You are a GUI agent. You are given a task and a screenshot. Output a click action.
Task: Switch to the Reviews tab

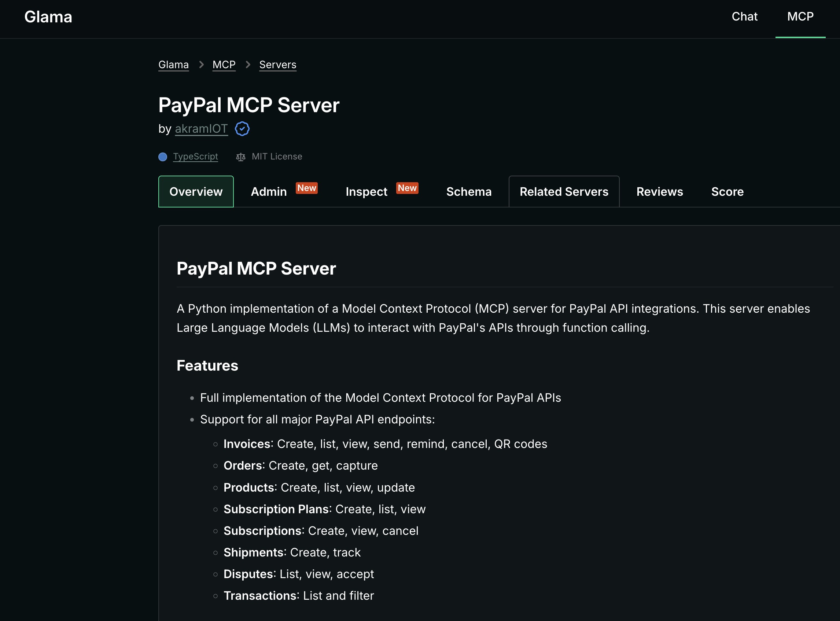[659, 191]
